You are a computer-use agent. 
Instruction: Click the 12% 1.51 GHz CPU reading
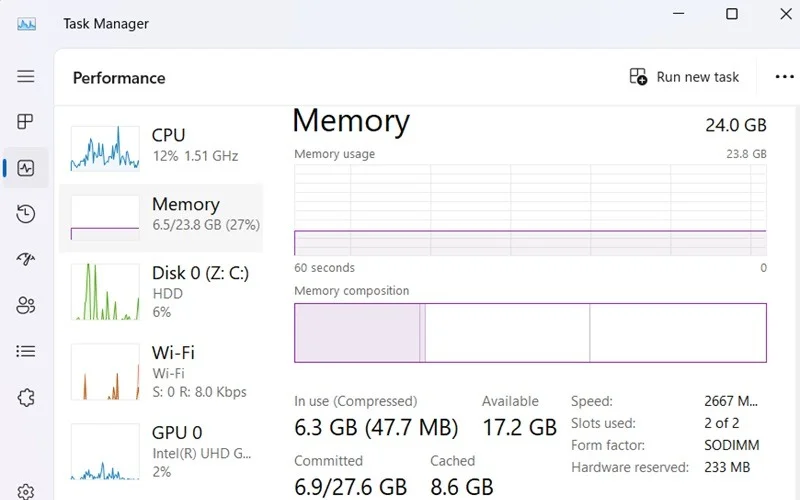(x=195, y=156)
